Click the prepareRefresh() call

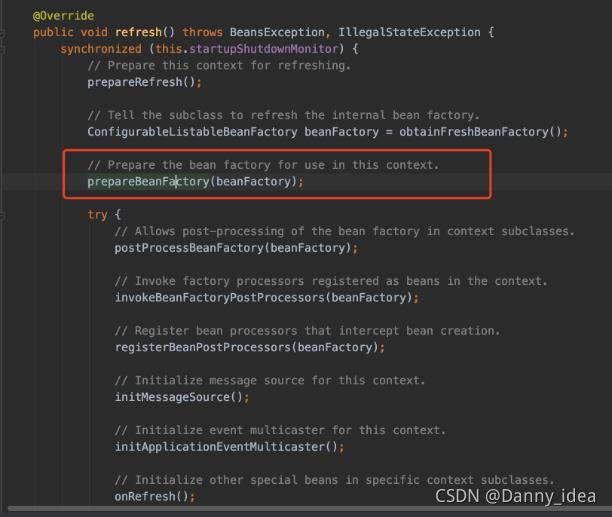[141, 82]
